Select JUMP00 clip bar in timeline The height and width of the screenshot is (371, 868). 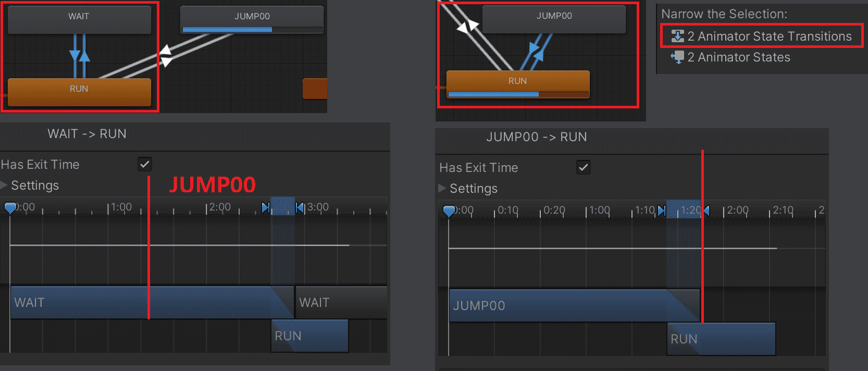point(574,305)
